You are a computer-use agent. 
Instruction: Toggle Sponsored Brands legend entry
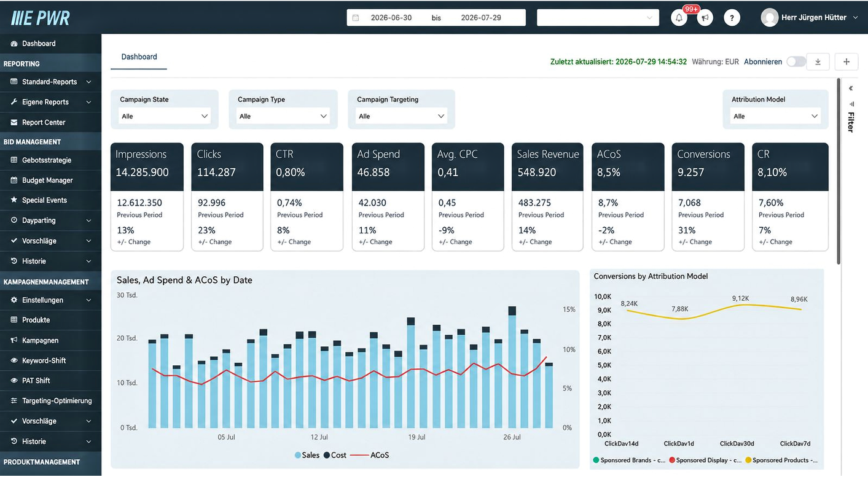pos(630,460)
